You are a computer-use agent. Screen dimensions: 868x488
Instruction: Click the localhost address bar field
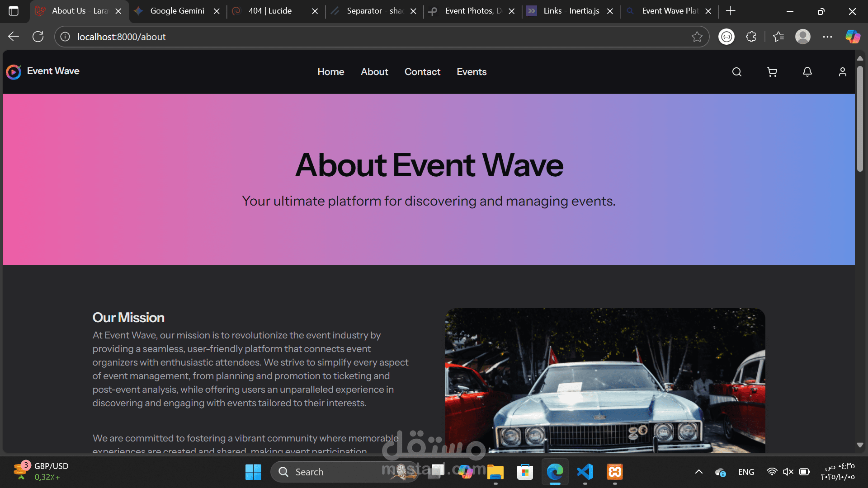(362, 37)
